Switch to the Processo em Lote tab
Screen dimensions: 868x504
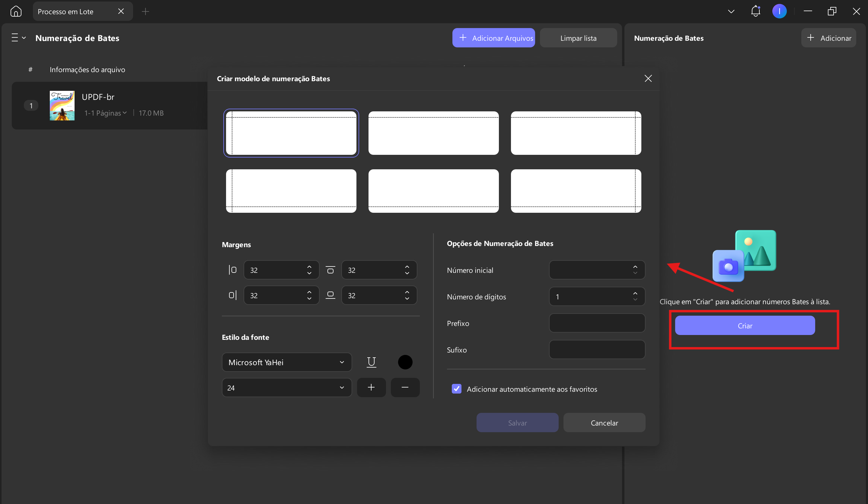(x=65, y=11)
